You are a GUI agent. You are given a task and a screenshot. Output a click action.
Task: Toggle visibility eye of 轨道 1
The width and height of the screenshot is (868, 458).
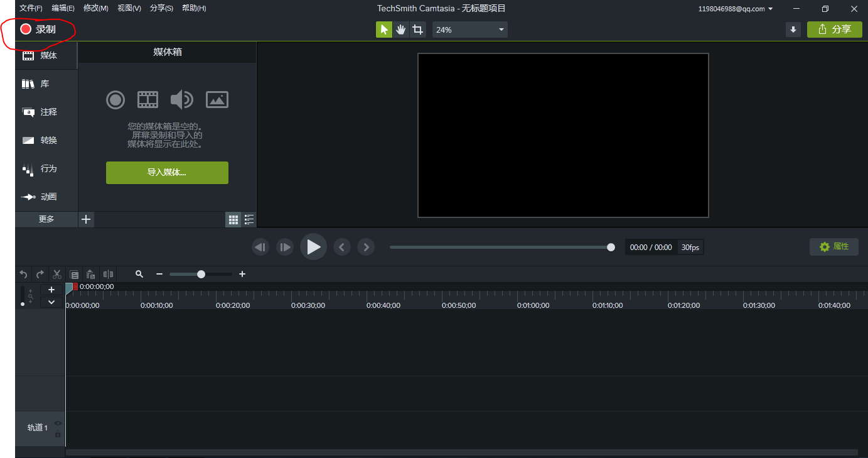[58, 423]
